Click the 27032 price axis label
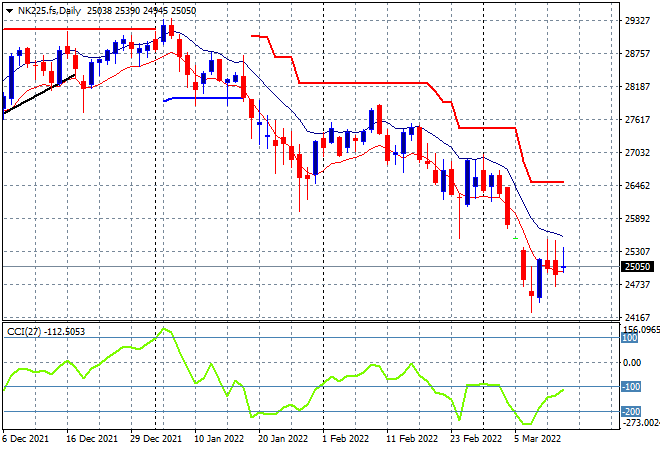Image resolution: width=660 pixels, height=450 pixels. point(637,152)
